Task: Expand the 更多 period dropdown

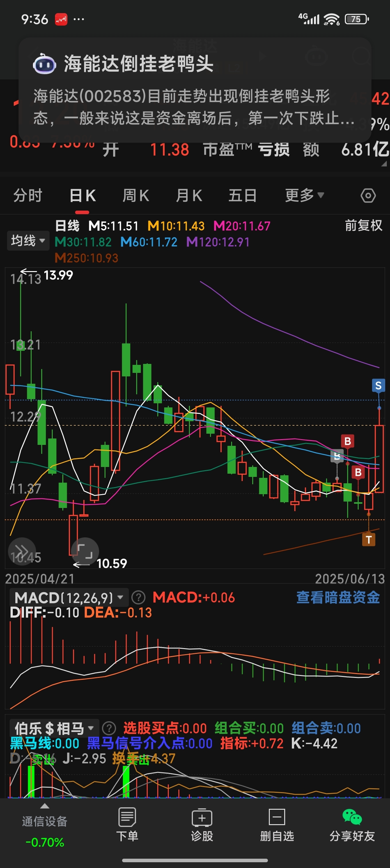Action: [304, 195]
